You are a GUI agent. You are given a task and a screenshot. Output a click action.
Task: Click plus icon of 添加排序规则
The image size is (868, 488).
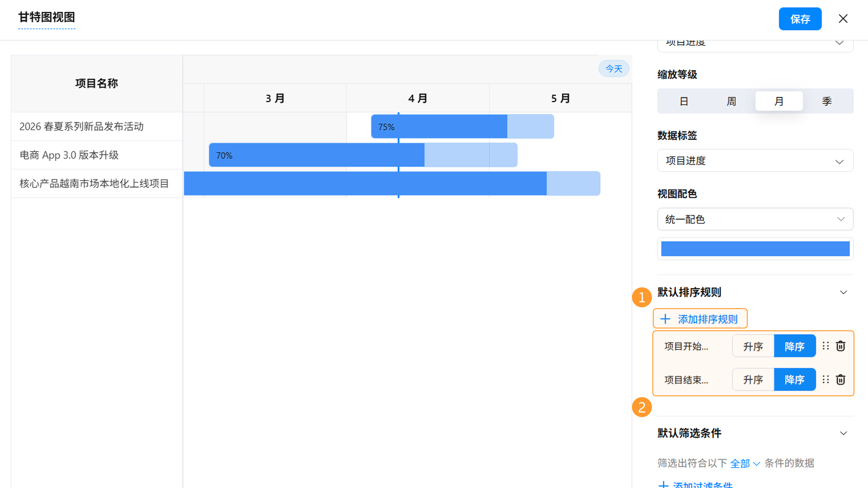[665, 319]
